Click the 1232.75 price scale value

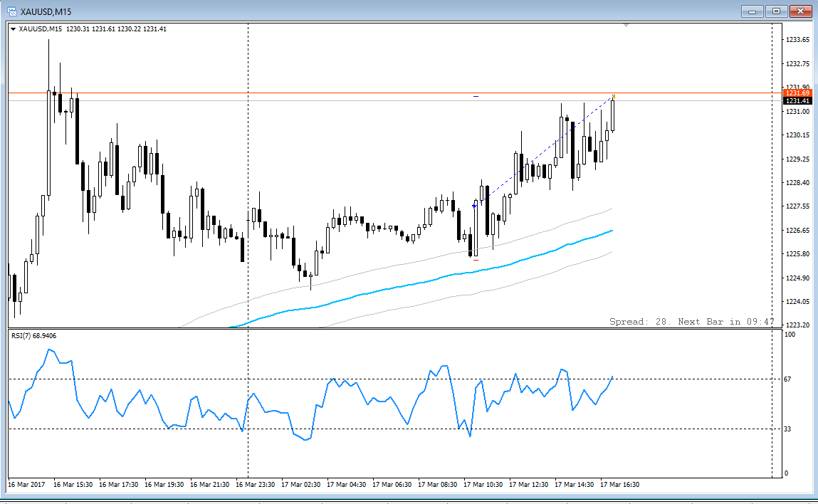click(x=797, y=63)
